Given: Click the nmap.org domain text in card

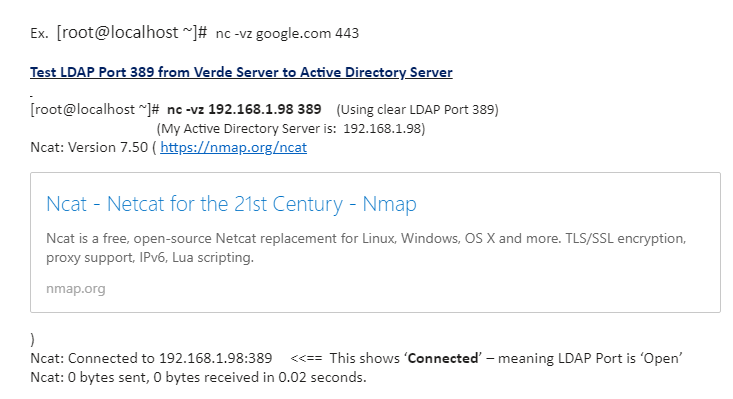Looking at the screenshot, I should [x=76, y=288].
